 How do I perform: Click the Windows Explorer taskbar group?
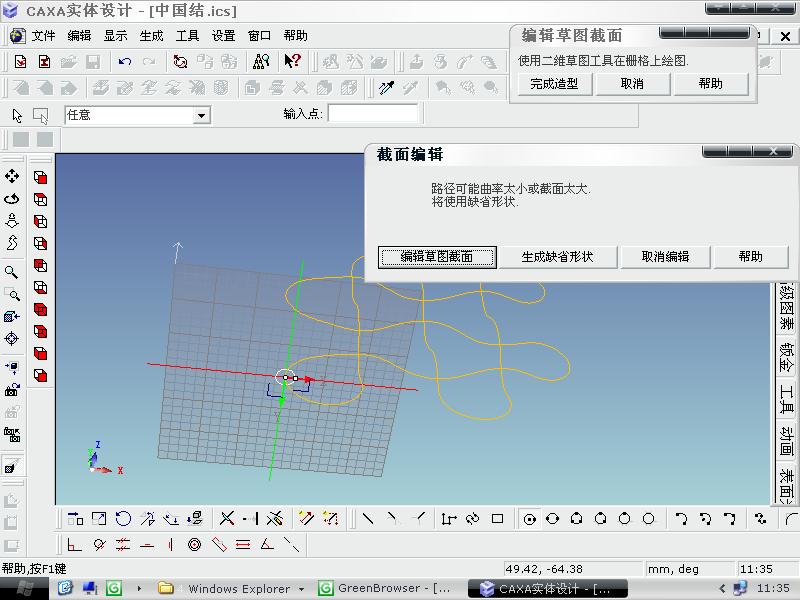point(232,589)
